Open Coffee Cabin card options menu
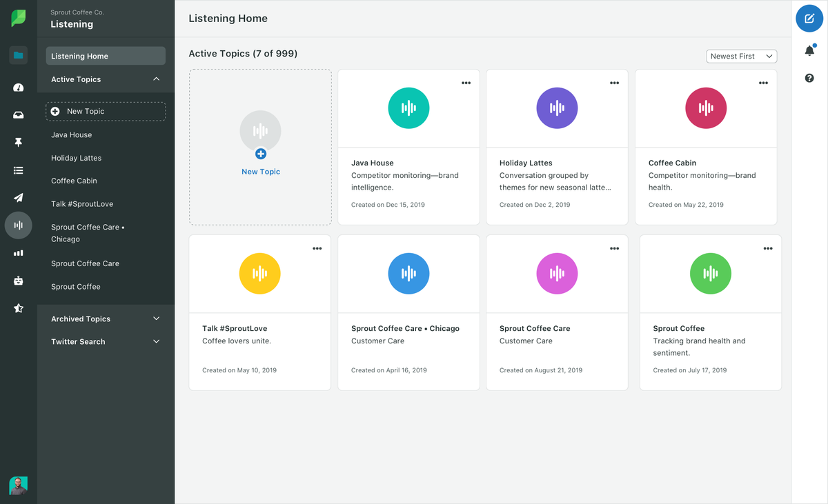 pyautogui.click(x=763, y=83)
